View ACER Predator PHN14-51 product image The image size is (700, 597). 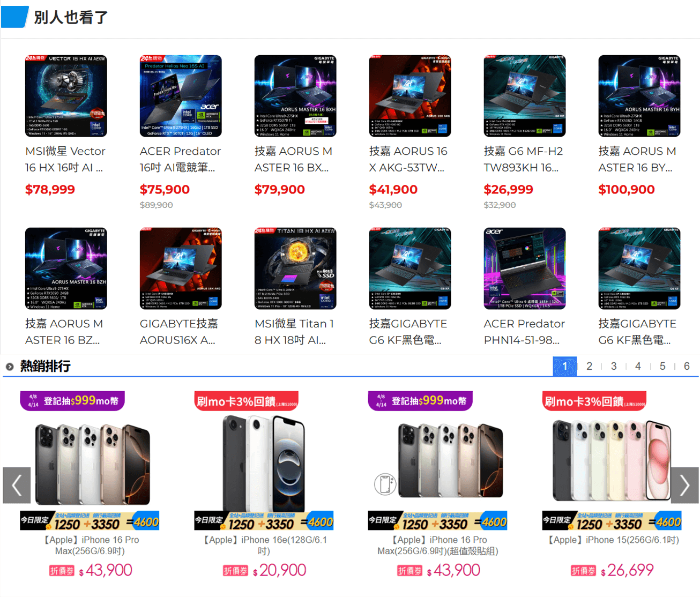coord(525,268)
